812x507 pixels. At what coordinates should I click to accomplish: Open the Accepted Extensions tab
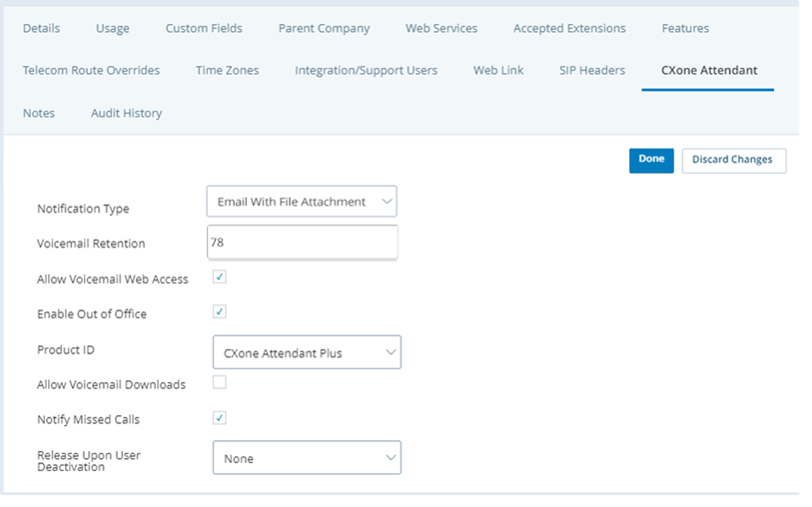pyautogui.click(x=569, y=29)
